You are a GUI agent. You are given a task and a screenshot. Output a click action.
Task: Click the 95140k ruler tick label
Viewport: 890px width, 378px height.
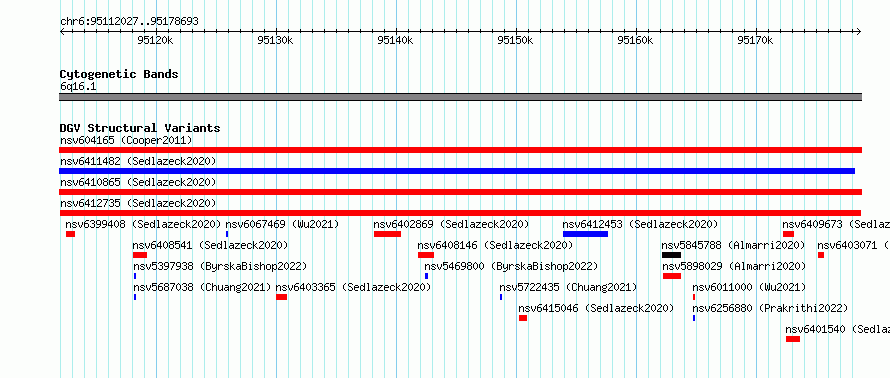pyautogui.click(x=395, y=40)
